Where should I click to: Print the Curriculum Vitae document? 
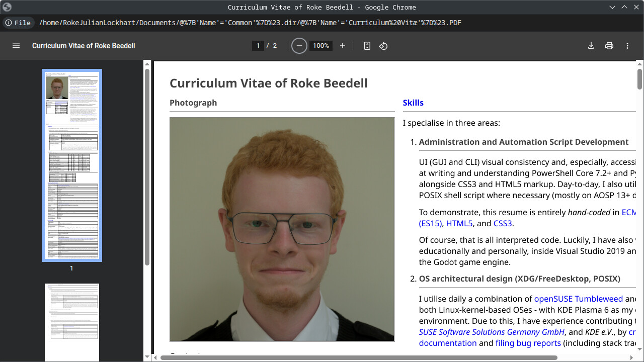(x=609, y=46)
